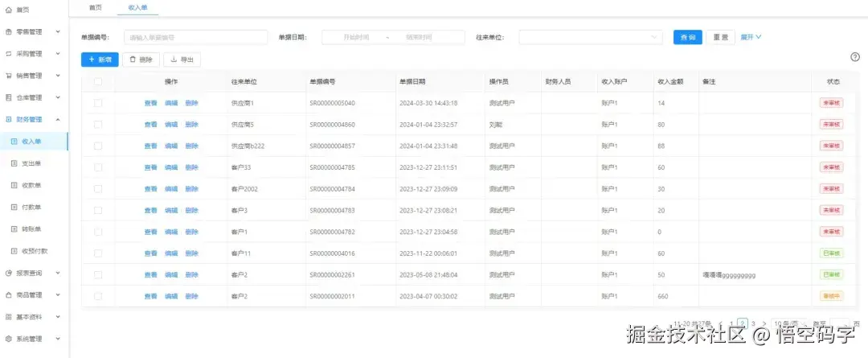Click the 结束时间 end date field

coord(419,37)
